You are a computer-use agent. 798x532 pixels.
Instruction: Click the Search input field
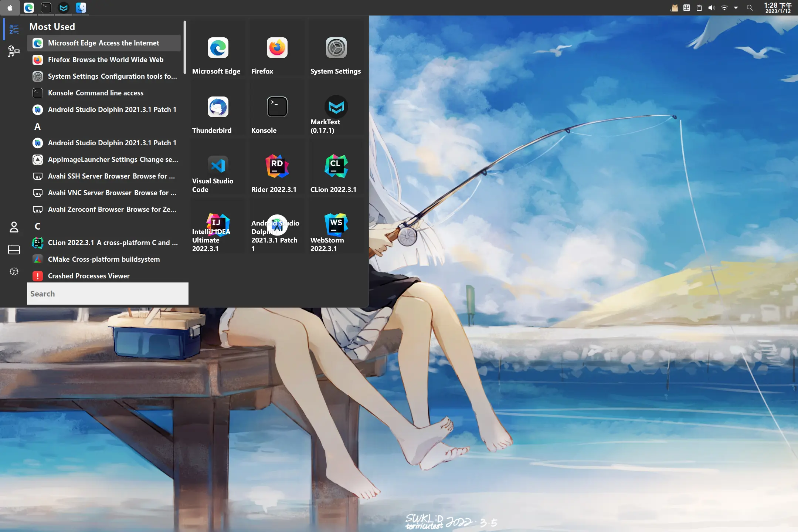(107, 294)
